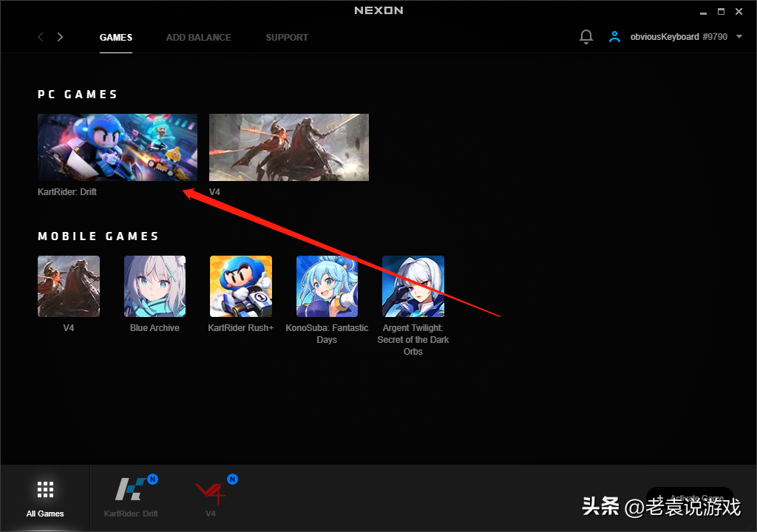Open the SUPPORT tab
Image resolution: width=757 pixels, height=532 pixels.
point(287,37)
